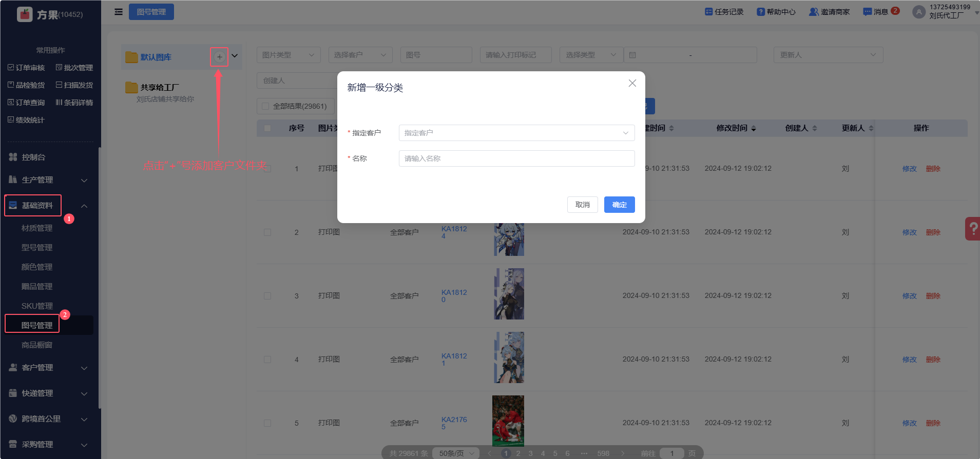Click 修改 for row 5
Viewport: 980px width, 459px height.
[x=910, y=423]
